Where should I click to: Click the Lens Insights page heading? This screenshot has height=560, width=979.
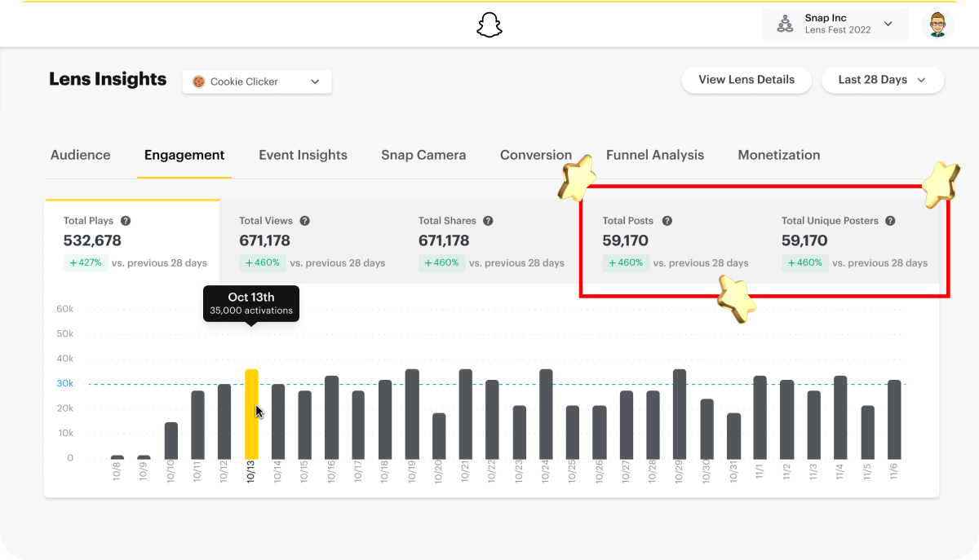coord(108,79)
